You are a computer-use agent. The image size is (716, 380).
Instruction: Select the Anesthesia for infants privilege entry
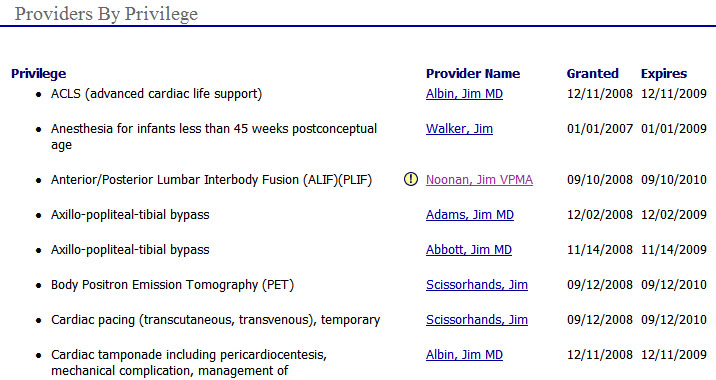tap(214, 137)
